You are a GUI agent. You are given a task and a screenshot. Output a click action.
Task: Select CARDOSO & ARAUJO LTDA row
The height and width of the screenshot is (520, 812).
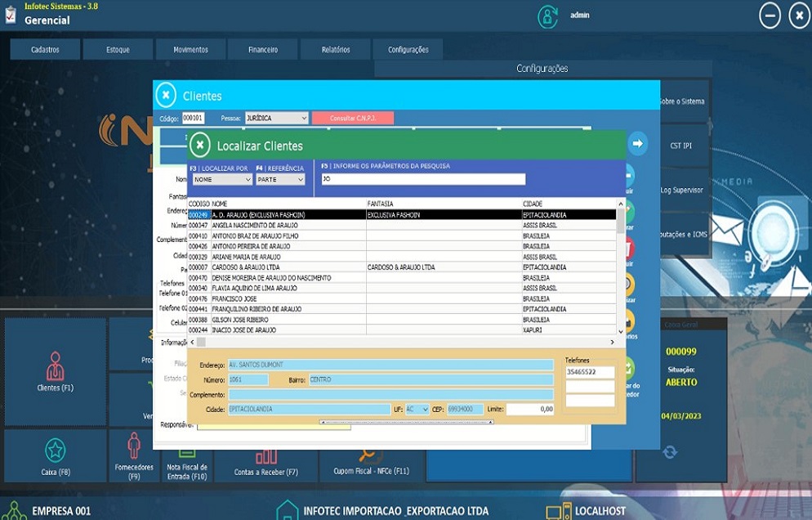click(x=246, y=267)
